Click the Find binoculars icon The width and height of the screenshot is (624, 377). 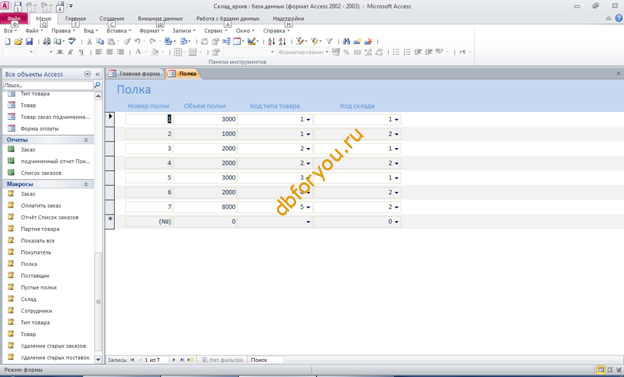[346, 41]
